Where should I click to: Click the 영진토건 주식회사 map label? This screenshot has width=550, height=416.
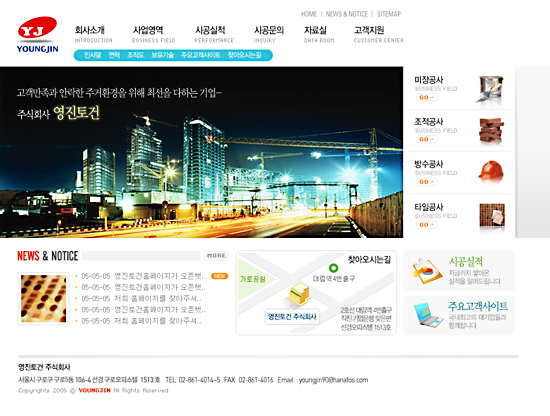(x=292, y=317)
